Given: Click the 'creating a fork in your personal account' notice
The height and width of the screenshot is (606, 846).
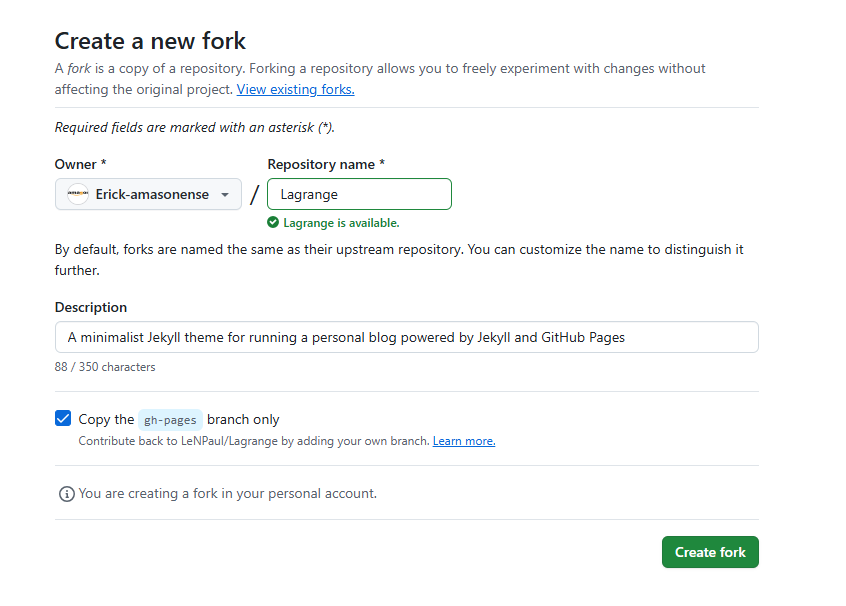Looking at the screenshot, I should pos(227,494).
